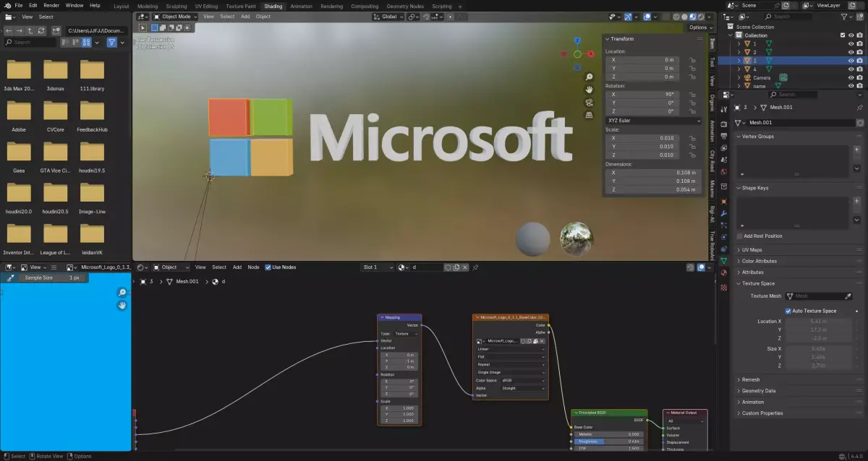Open the Tool tab in viewport sidebar

point(712,62)
